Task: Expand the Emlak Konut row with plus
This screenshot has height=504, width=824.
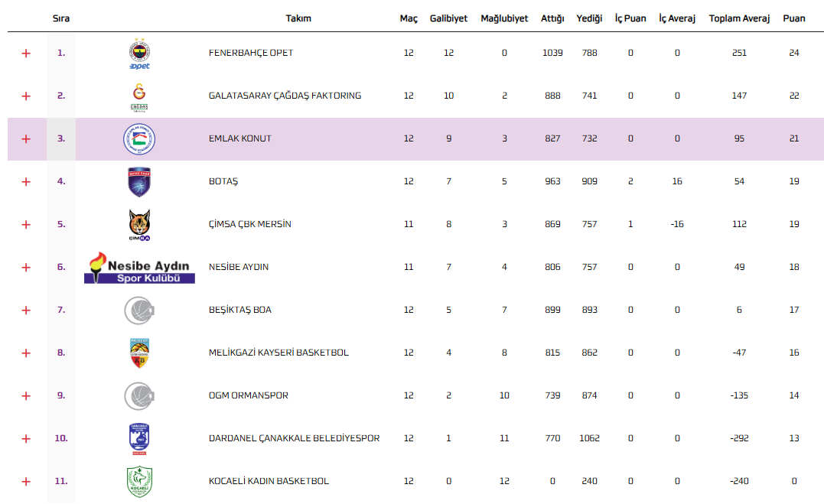Action: (x=26, y=139)
